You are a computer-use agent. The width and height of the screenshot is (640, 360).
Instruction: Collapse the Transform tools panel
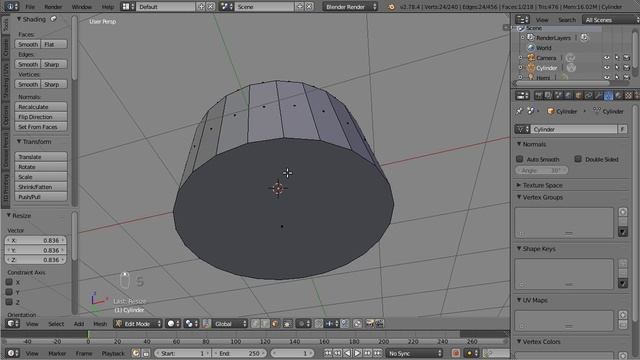(19, 142)
